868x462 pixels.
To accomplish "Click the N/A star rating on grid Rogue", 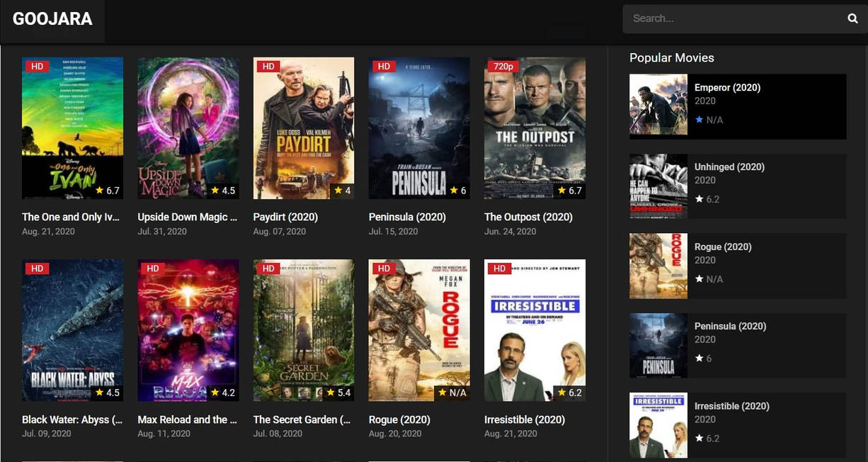I will [452, 393].
